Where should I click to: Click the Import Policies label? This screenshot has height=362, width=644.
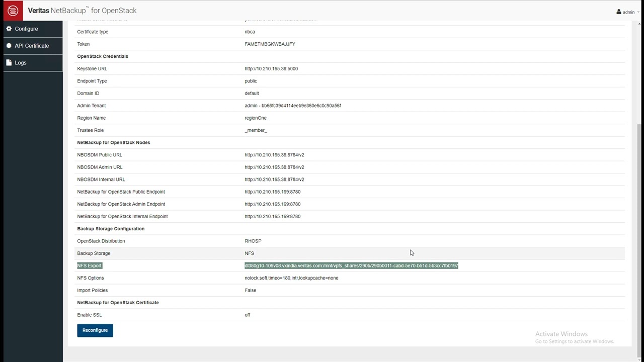click(92, 291)
